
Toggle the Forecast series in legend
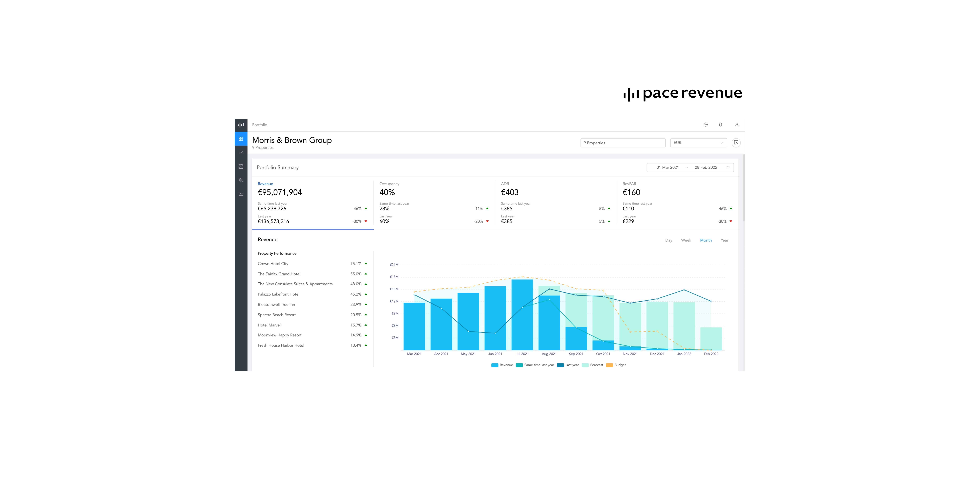(x=593, y=365)
